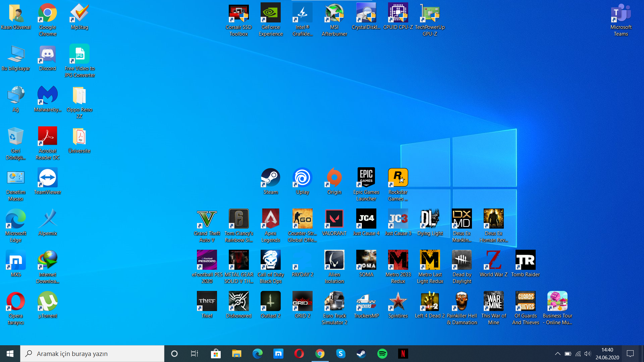Click TechPowerUp GPU-Z icon

click(430, 20)
